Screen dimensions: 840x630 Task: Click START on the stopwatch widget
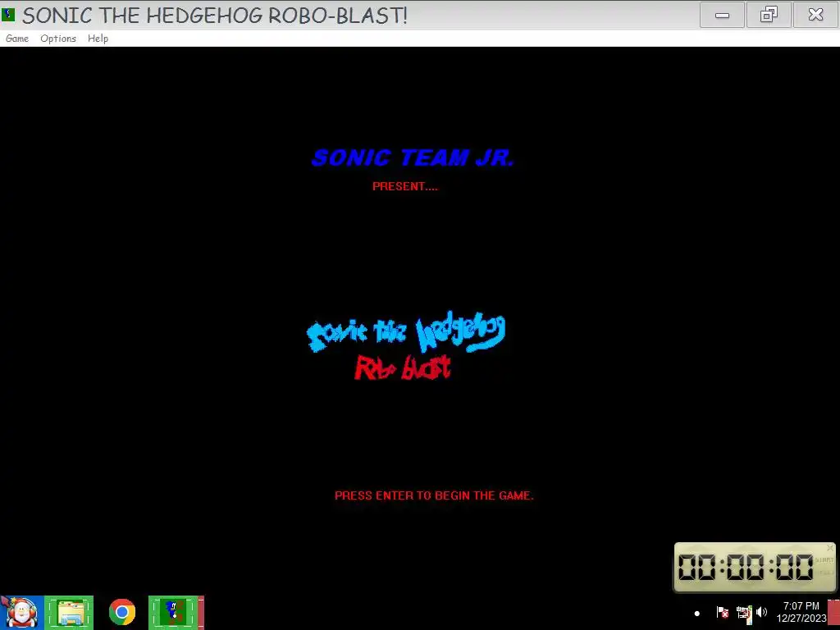pos(824,559)
